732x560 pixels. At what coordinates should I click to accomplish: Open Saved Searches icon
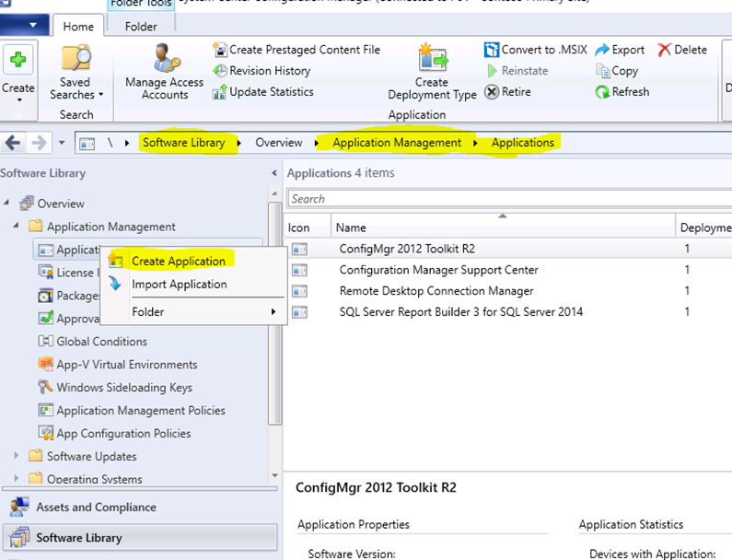point(76,57)
